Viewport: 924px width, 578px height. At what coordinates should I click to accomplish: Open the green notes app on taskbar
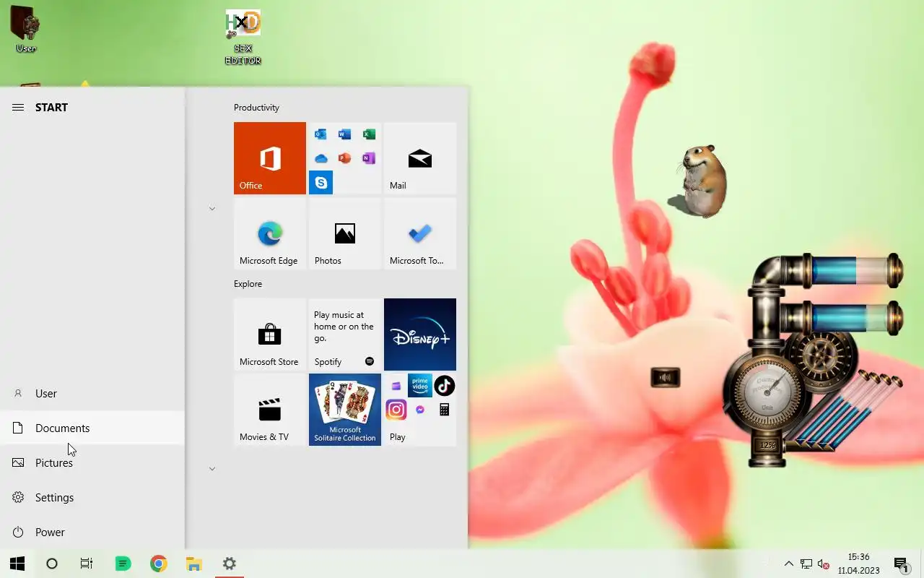[123, 564]
